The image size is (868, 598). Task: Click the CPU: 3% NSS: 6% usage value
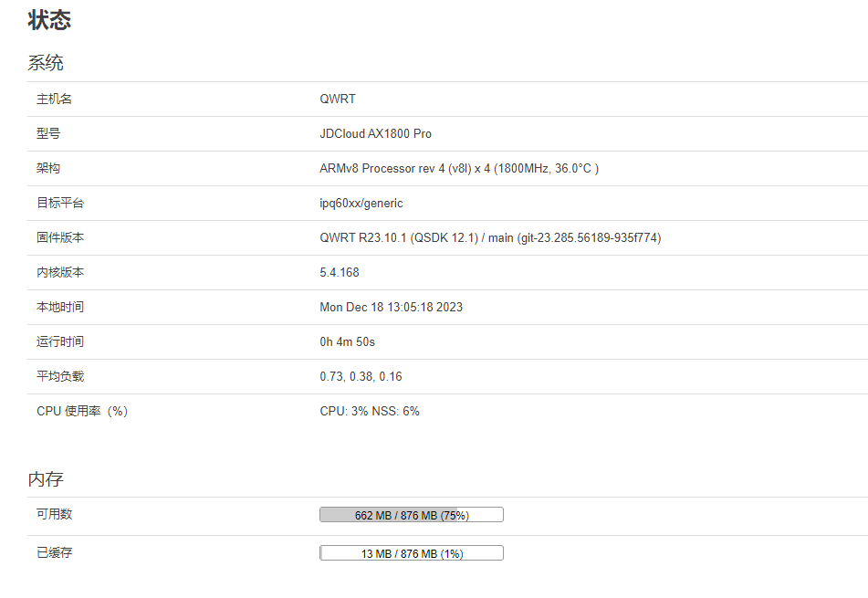tap(370, 411)
